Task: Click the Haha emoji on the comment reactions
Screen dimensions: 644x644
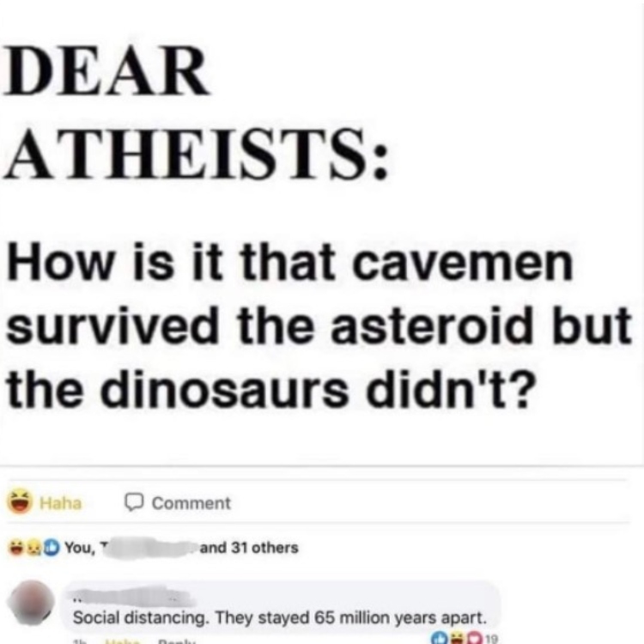Action: 457,639
